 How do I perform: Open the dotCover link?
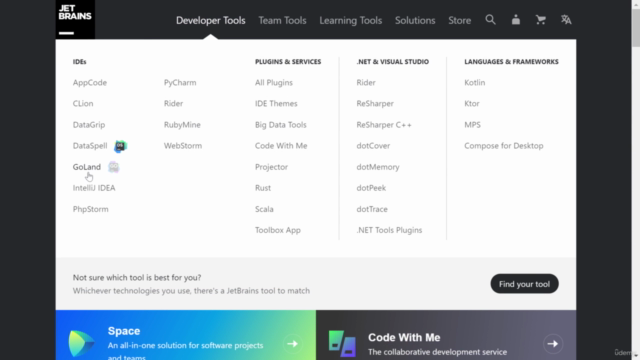tap(373, 146)
